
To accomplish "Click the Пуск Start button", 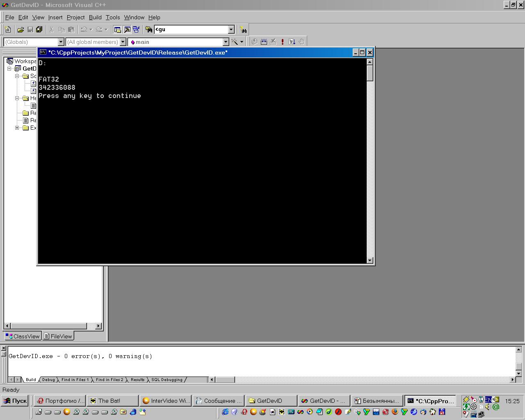I will 15,401.
